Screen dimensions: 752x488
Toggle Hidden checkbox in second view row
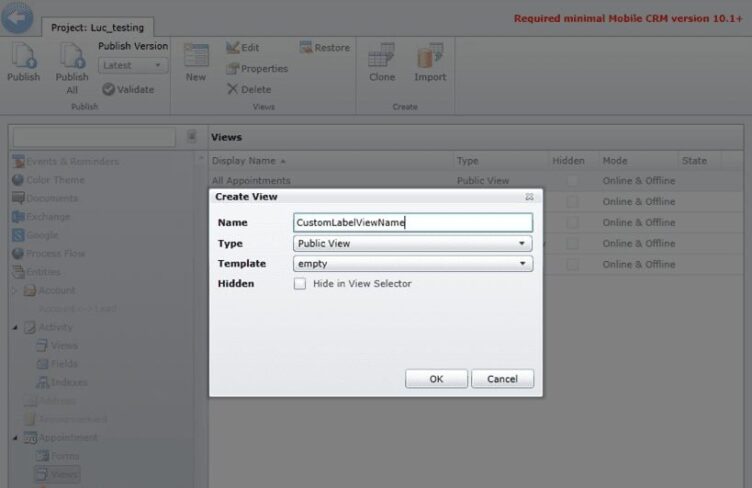(572, 201)
